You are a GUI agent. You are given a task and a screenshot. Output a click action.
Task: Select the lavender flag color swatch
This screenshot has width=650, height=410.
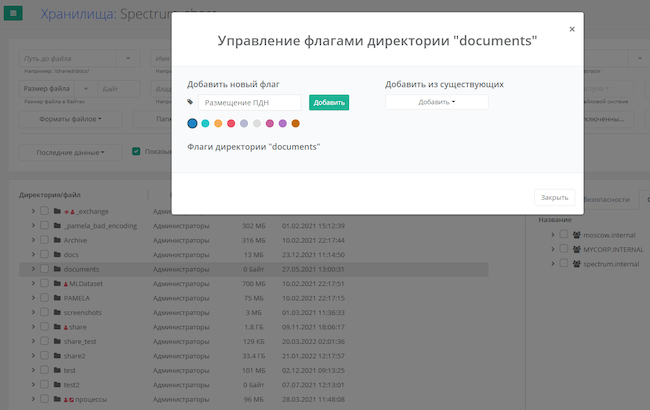tap(244, 123)
